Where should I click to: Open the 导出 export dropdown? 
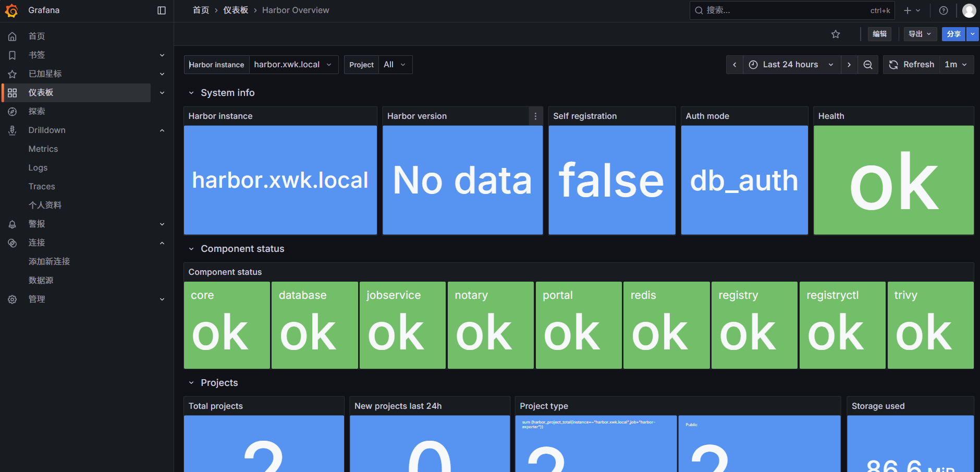pyautogui.click(x=920, y=34)
